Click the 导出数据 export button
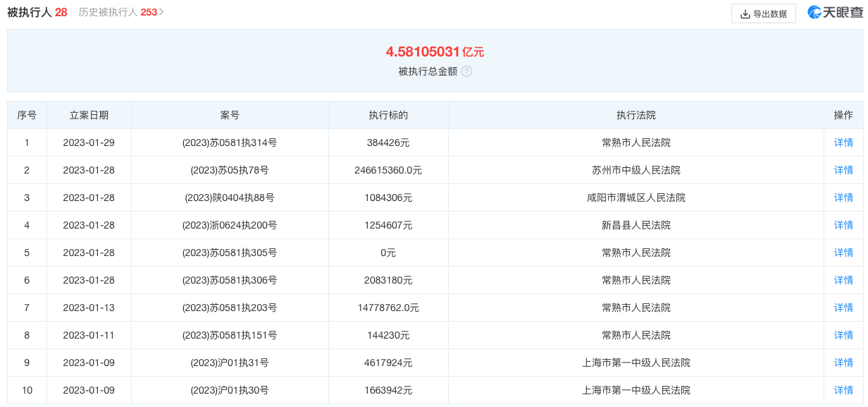The image size is (868, 407). (764, 13)
